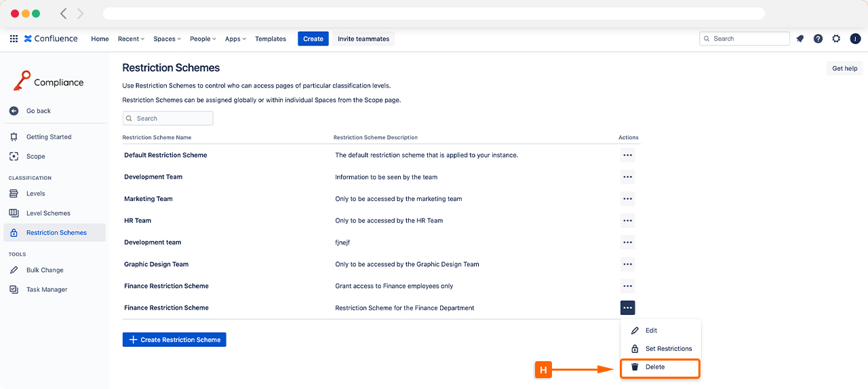Screen dimensions: 868x389
Task: Click the Create Restriction Scheme button
Action: (x=174, y=339)
